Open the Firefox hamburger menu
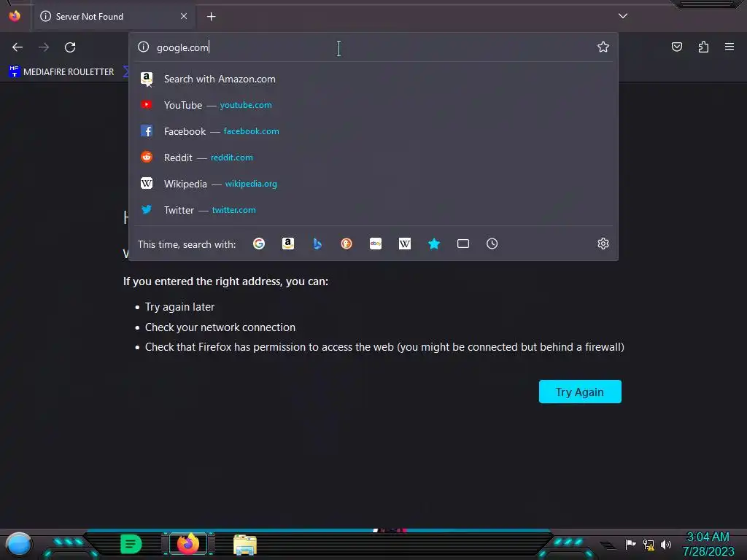Screen dimensions: 747x560 729,47
